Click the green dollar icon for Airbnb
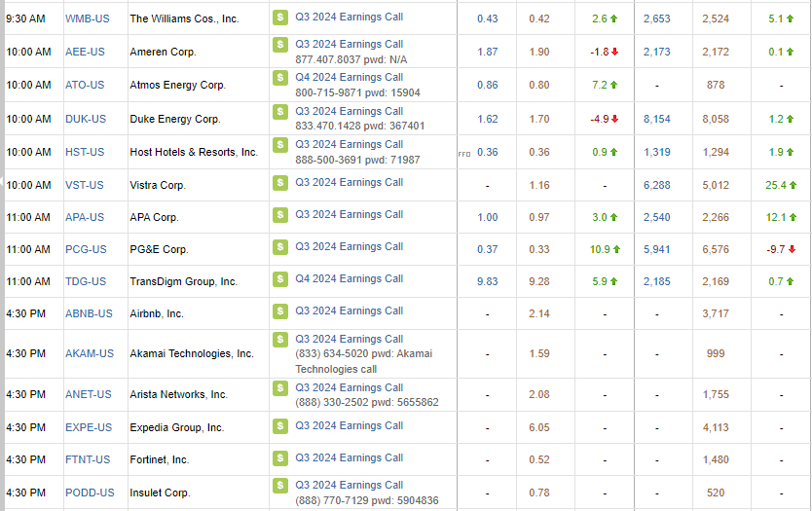The image size is (812, 511). click(x=280, y=311)
